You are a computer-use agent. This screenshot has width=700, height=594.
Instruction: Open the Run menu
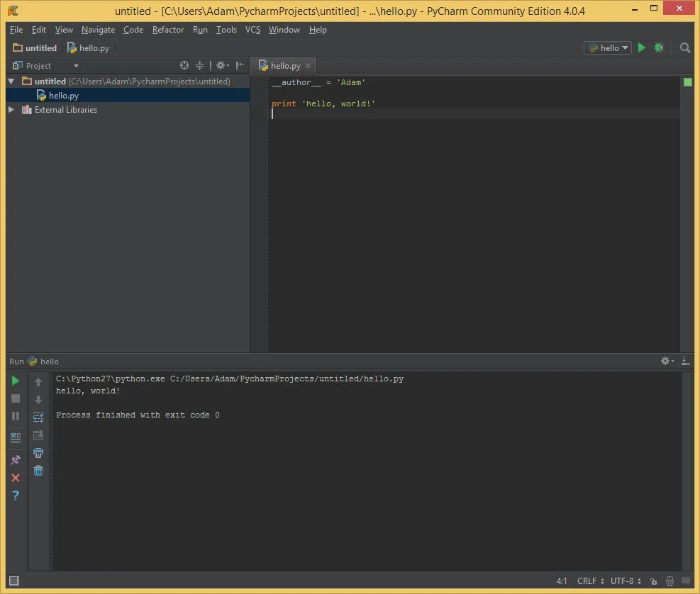(200, 30)
